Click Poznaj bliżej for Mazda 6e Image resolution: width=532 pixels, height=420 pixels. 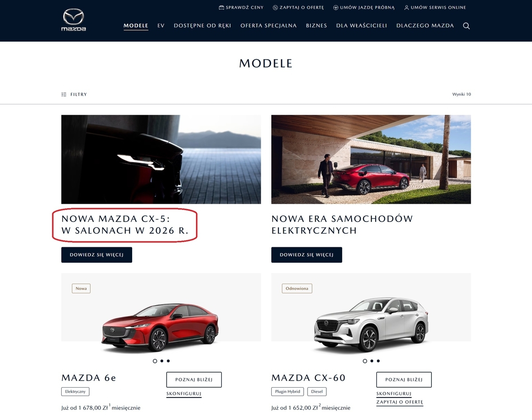pos(194,380)
